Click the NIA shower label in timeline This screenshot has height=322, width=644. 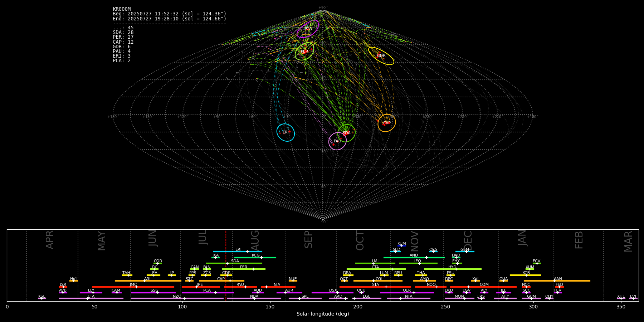277,285
